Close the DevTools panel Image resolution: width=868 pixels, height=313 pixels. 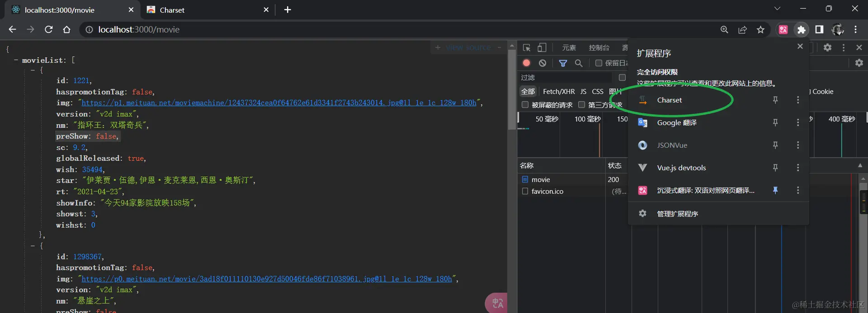click(859, 47)
